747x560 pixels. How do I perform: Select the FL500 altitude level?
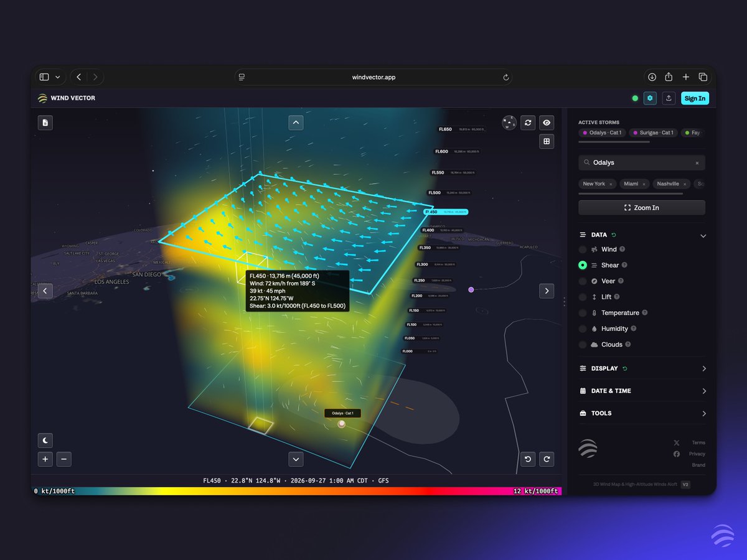[x=450, y=193]
